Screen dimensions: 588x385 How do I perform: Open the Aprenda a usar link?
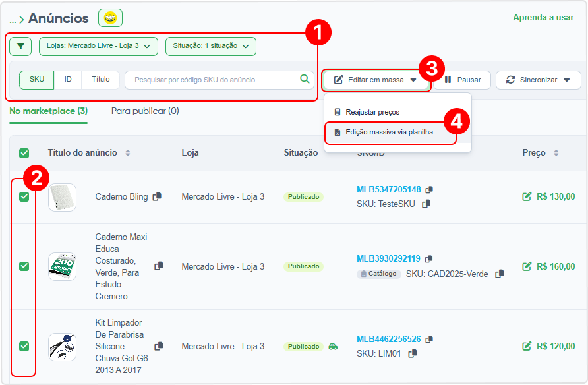click(543, 18)
